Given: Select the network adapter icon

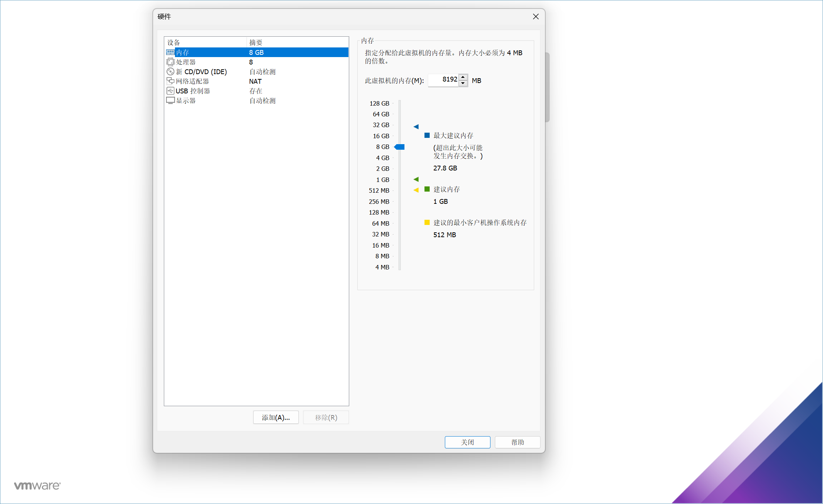Looking at the screenshot, I should 170,81.
